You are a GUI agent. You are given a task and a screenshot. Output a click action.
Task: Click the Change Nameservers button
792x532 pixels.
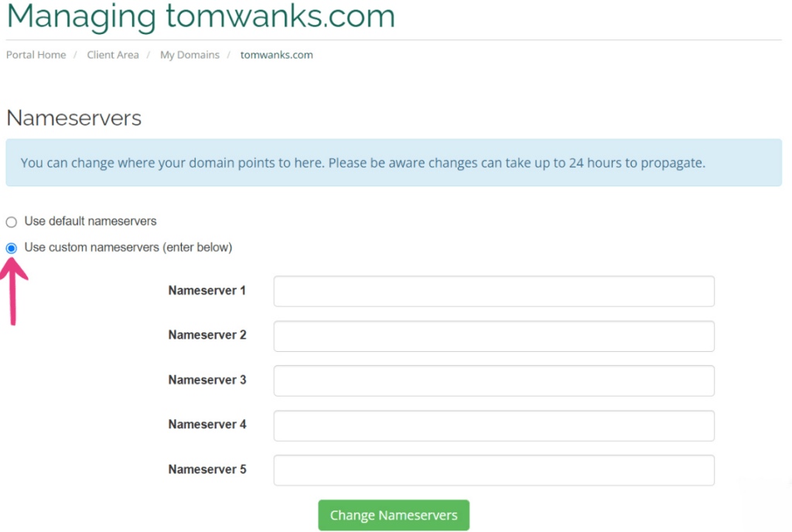pos(394,515)
